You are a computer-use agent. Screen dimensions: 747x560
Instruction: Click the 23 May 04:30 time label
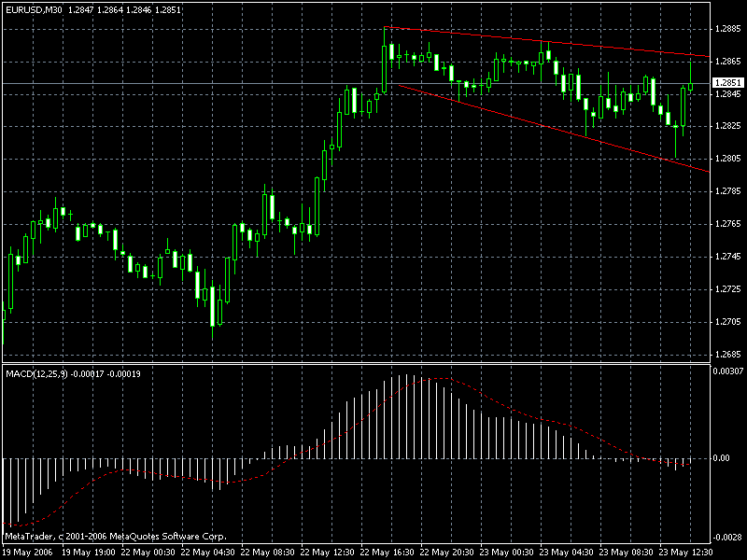point(567,553)
